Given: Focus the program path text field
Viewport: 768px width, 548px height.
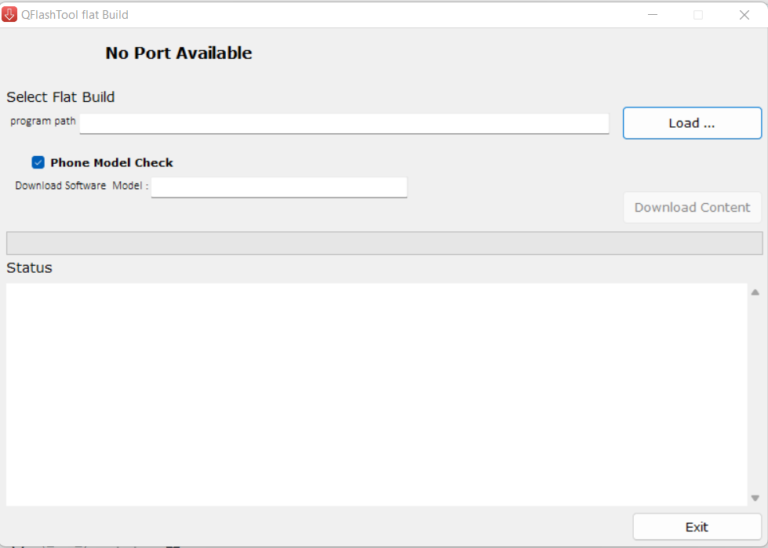Looking at the screenshot, I should [x=344, y=123].
